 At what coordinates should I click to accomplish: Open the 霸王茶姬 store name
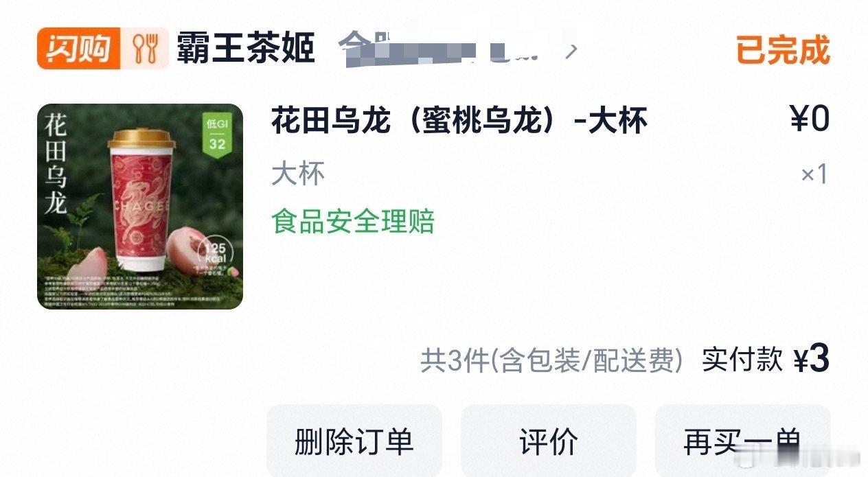tap(245, 49)
